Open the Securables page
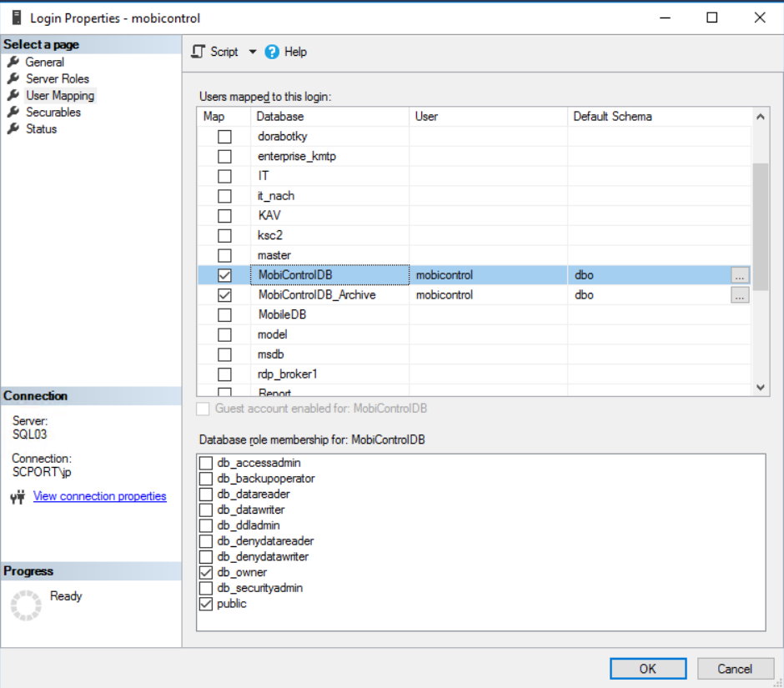The height and width of the screenshot is (688, 784). coord(53,112)
